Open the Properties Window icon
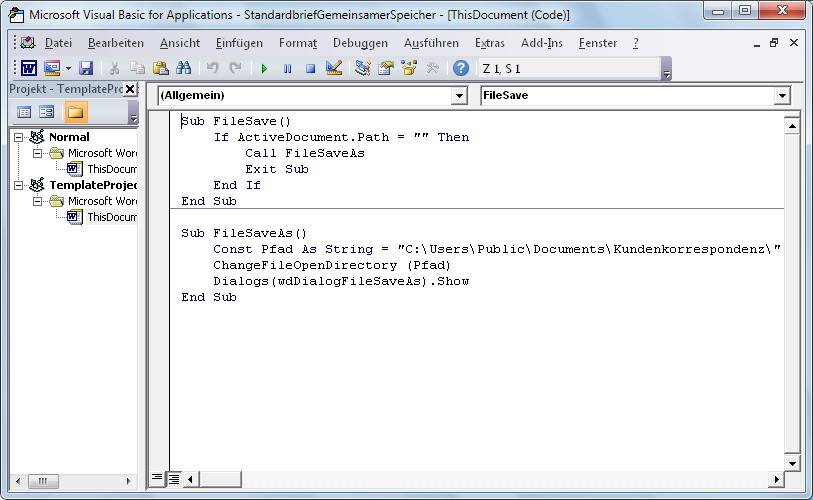This screenshot has width=813, height=500. coord(385,68)
